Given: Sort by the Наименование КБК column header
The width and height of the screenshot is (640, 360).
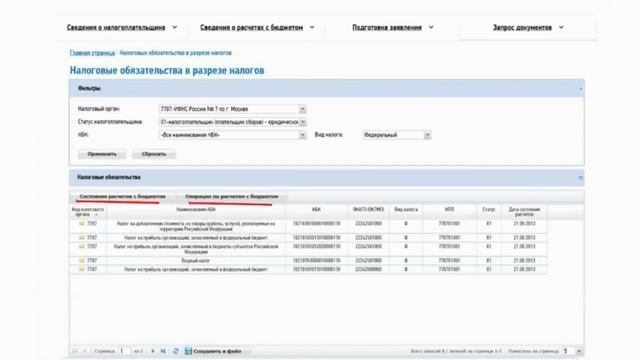Looking at the screenshot, I should [196, 210].
